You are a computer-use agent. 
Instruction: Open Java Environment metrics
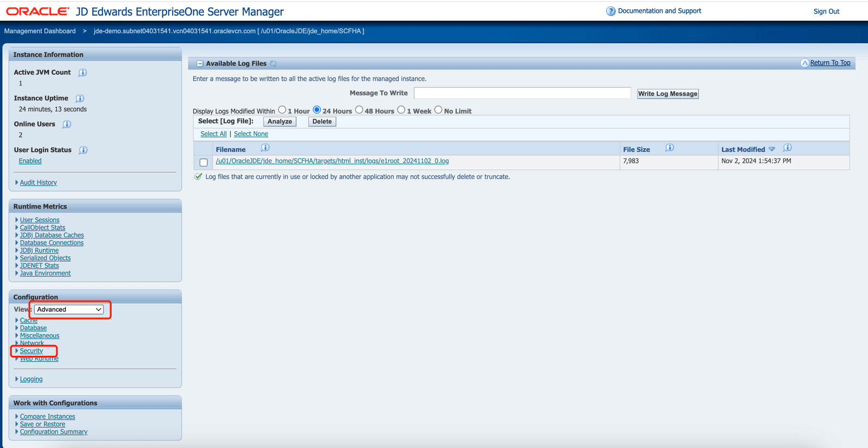coord(45,273)
